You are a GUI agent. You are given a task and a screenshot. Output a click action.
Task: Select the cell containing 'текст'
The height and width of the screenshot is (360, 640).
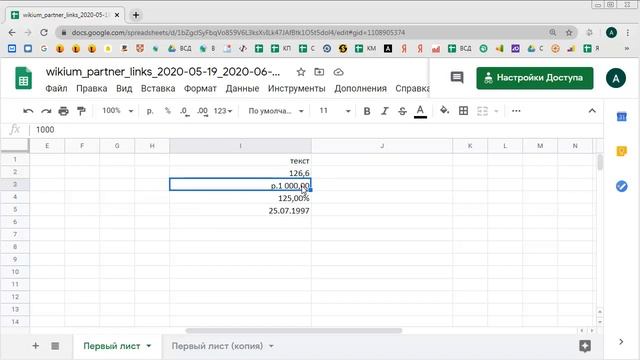(240, 160)
